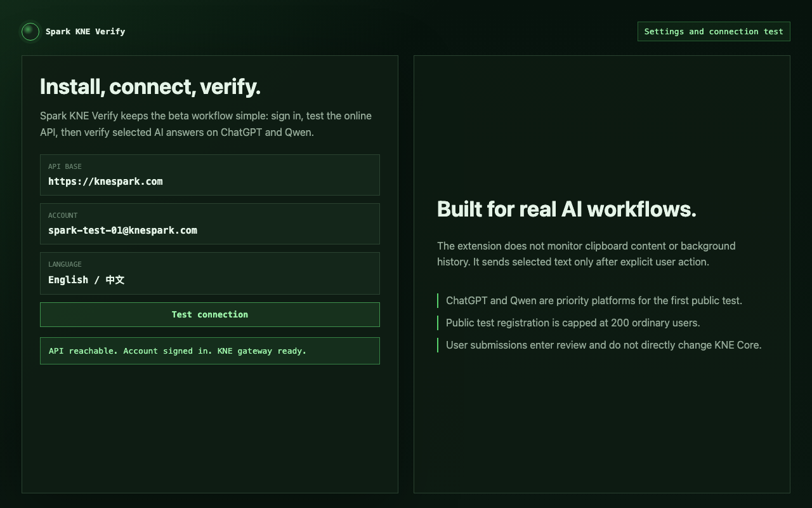Click the API Base field showing https://knespark.com
The height and width of the screenshot is (508, 812).
point(210,175)
